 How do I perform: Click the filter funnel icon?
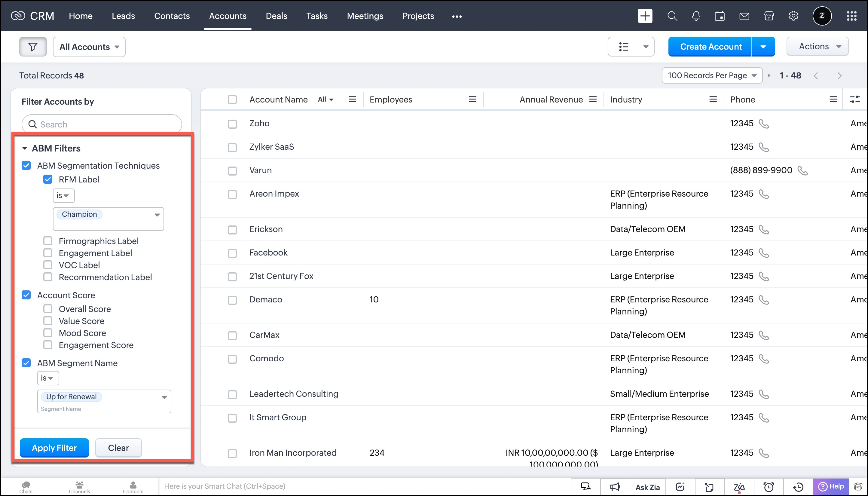coord(33,47)
